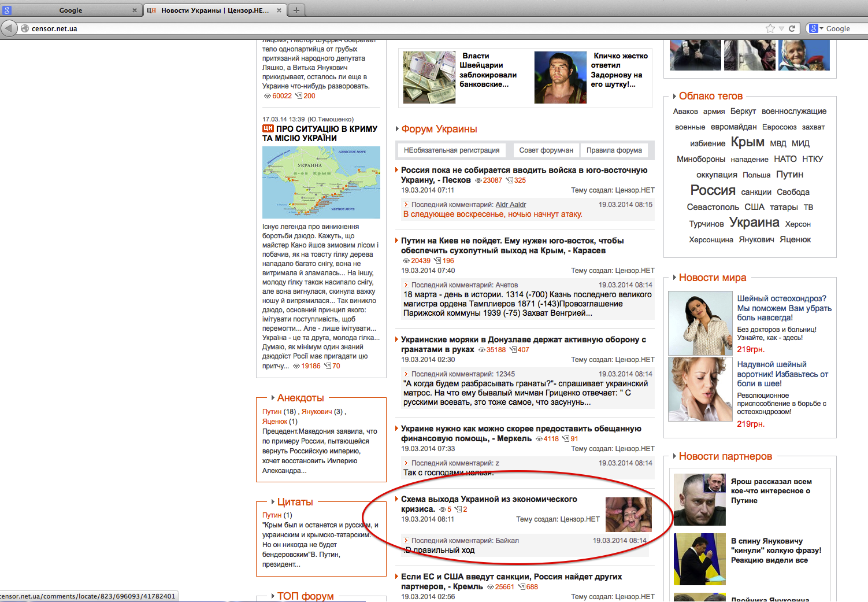Select the Россия tag in the tag cloud
The image size is (868, 602).
[713, 190]
